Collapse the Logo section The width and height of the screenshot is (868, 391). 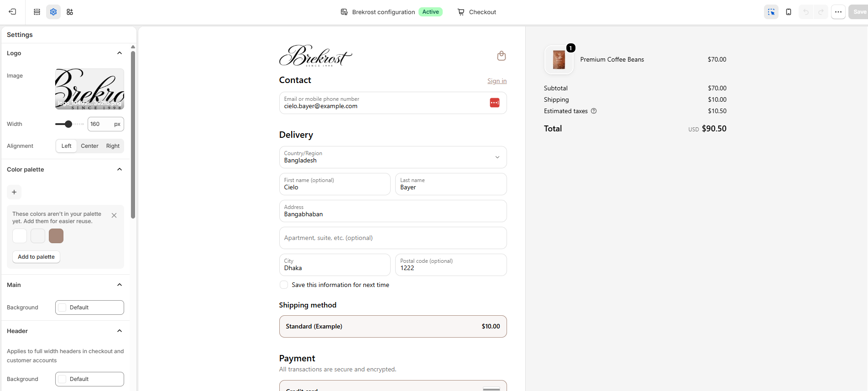click(x=120, y=53)
